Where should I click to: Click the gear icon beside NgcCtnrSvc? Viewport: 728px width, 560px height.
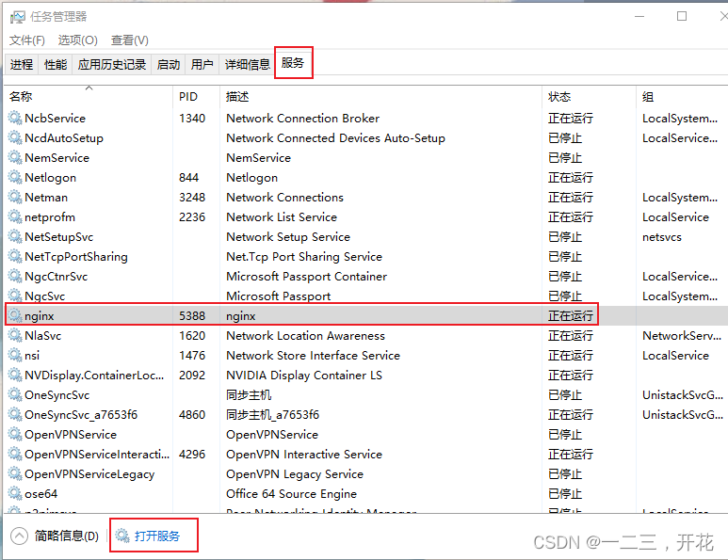(x=15, y=276)
